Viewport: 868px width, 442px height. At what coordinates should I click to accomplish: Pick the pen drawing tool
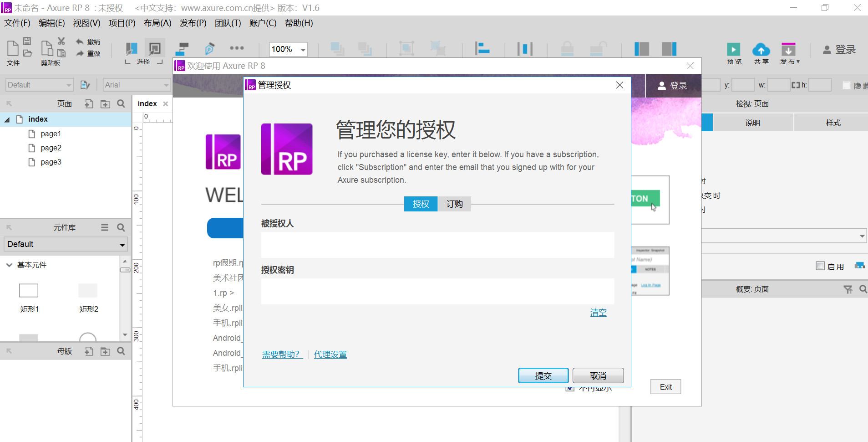(209, 48)
